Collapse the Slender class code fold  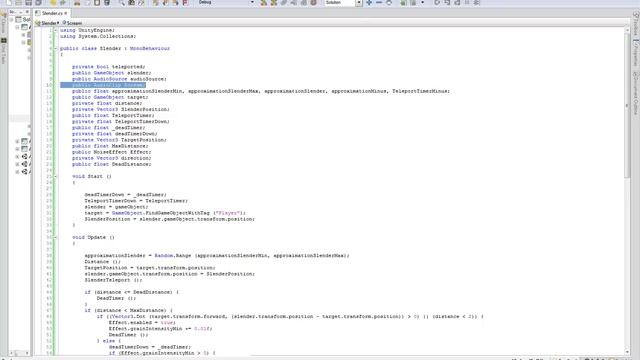56,49
